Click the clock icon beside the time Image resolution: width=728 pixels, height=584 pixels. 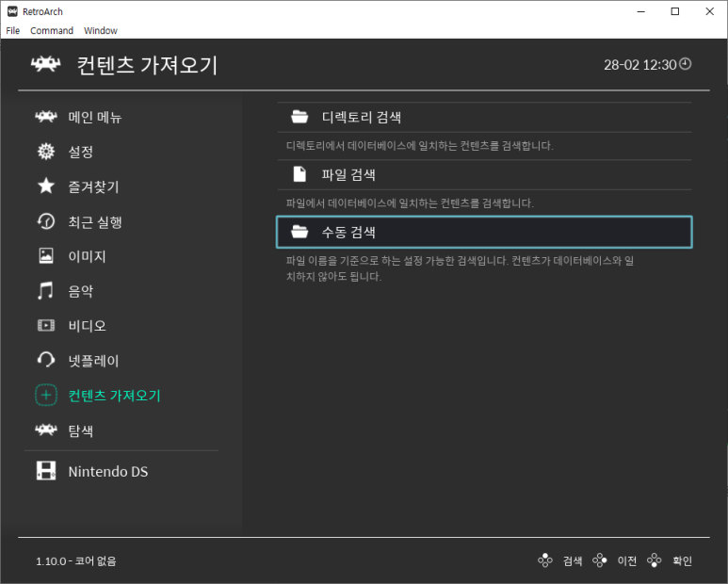click(x=686, y=64)
